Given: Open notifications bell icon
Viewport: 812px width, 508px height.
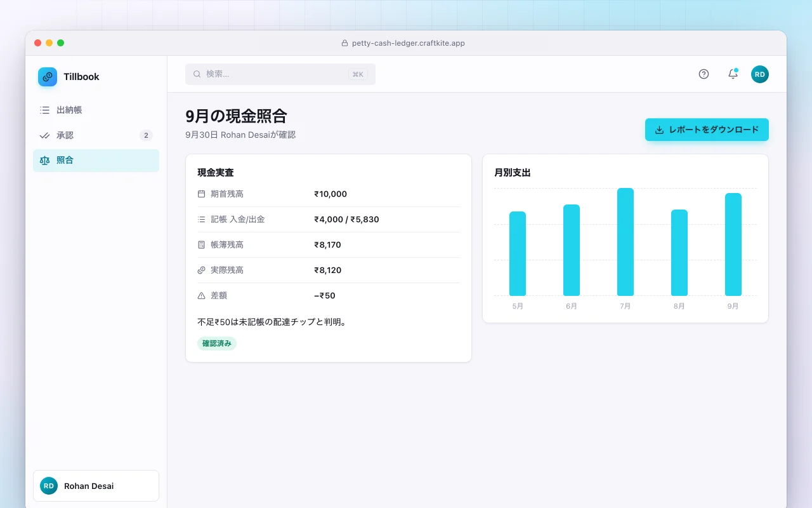Looking at the screenshot, I should [x=733, y=74].
